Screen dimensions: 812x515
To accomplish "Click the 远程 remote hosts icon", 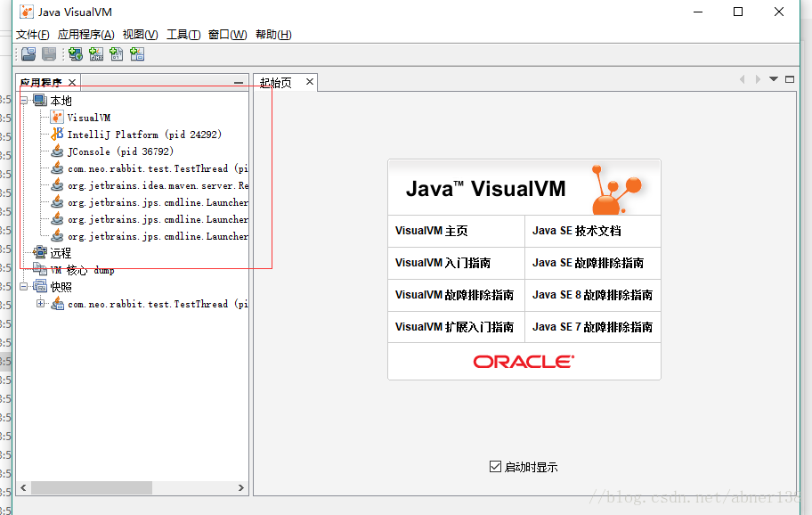I will (x=40, y=252).
